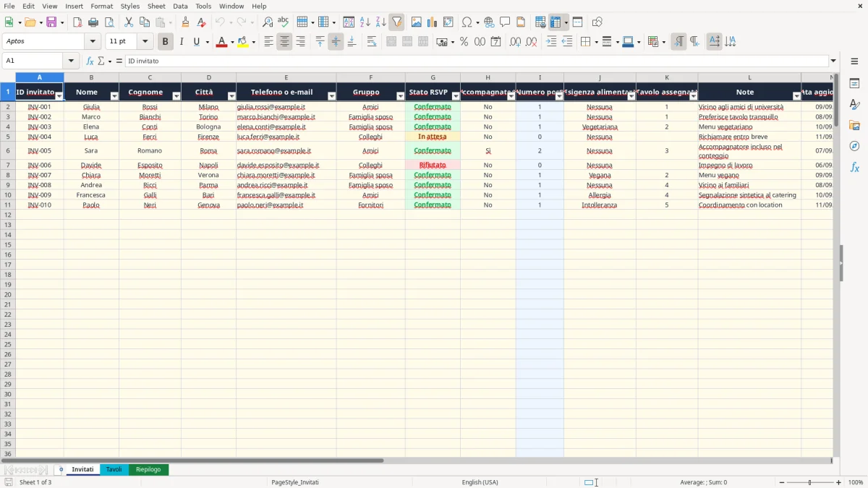This screenshot has width=868, height=488.
Task: Toggle Align Left
Action: coord(268,42)
